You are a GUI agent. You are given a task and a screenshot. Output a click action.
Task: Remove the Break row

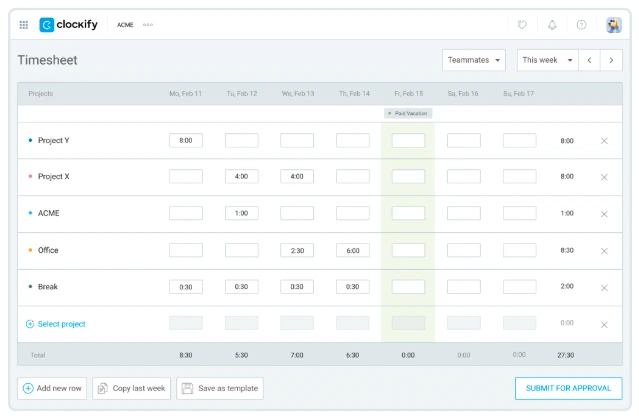pyautogui.click(x=604, y=288)
